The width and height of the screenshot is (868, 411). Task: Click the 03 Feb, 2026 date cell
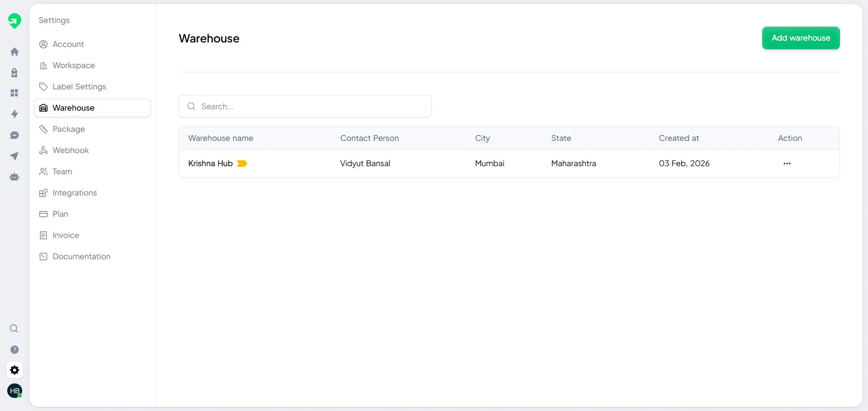pos(684,163)
